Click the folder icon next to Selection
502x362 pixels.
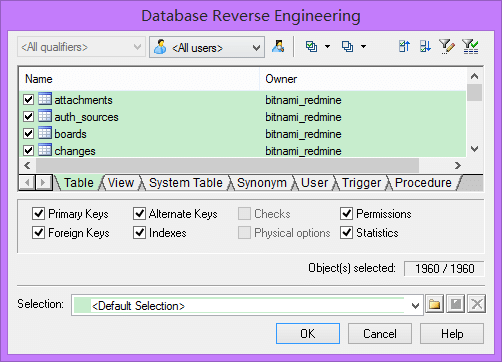pos(434,304)
